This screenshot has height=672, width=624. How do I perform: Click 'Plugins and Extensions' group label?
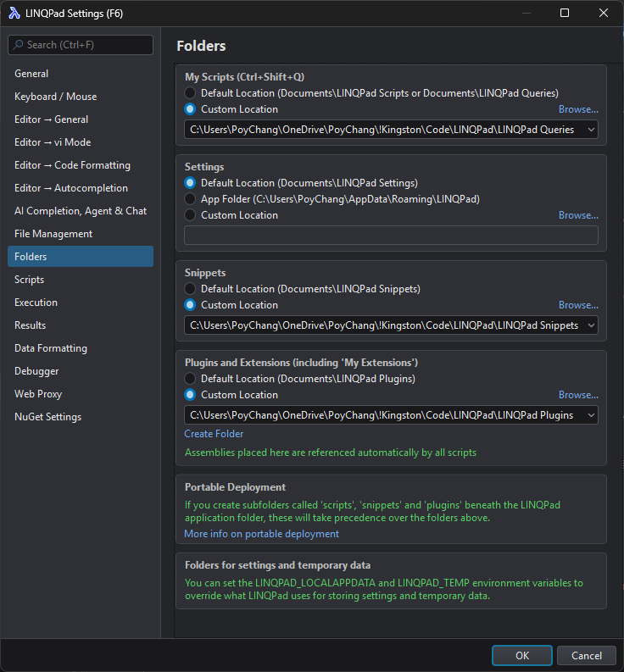(301, 363)
